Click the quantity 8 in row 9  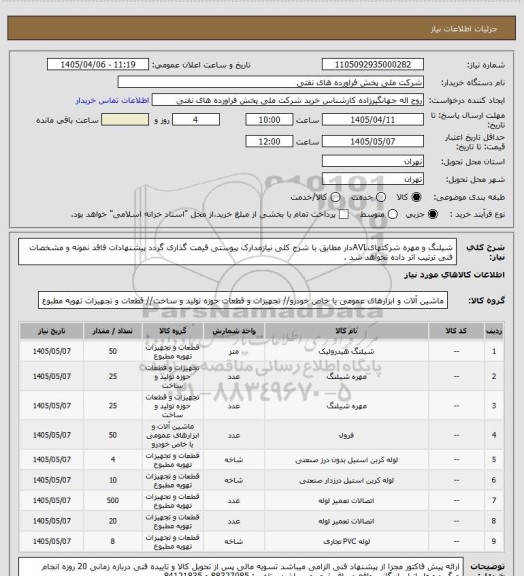112,541
